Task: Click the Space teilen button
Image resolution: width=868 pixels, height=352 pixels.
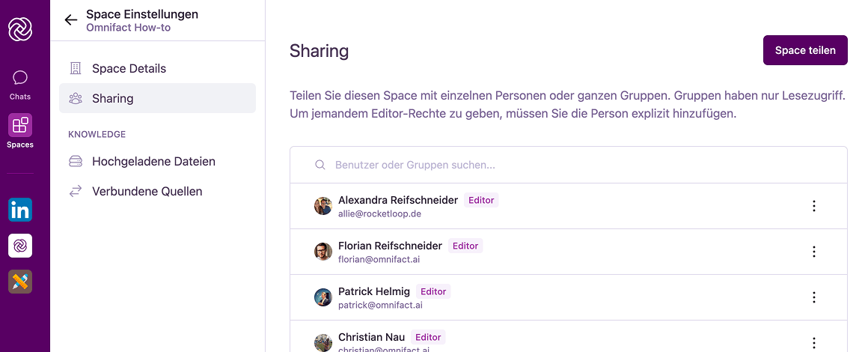Action: pyautogui.click(x=805, y=50)
